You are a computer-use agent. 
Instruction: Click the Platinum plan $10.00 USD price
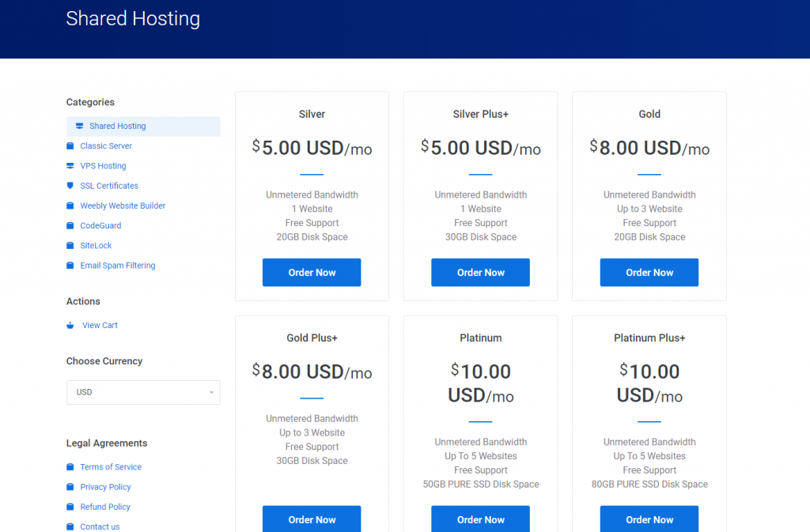[480, 383]
